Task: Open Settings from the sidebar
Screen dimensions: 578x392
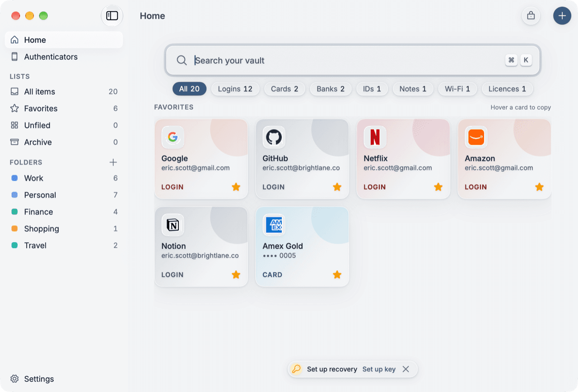Action: (x=64, y=379)
